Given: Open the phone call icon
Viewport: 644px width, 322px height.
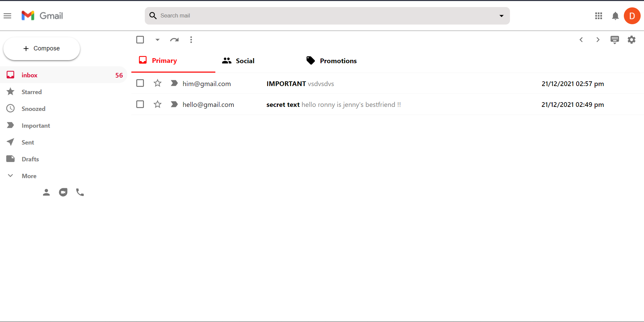Looking at the screenshot, I should coord(80,192).
